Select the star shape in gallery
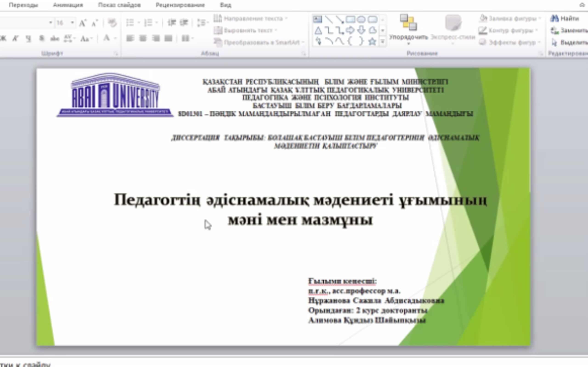Viewport: 588px width, 367px height. coord(372,42)
